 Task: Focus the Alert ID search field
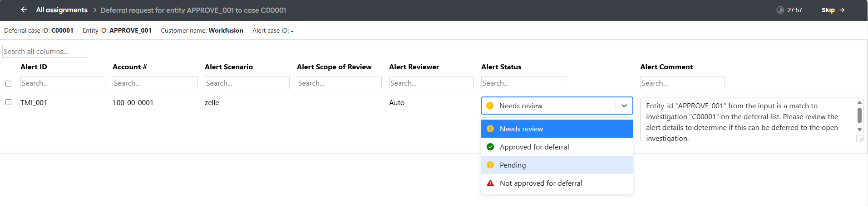[x=63, y=83]
